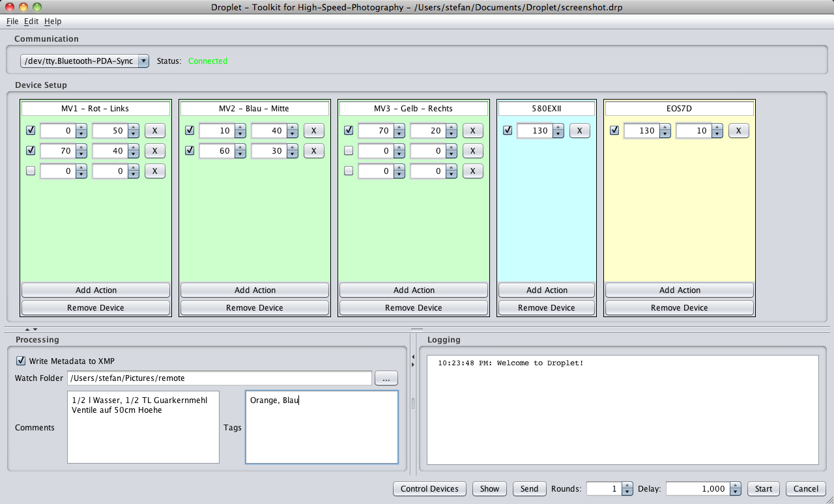Open the Help menu
The width and height of the screenshot is (834, 504).
coord(53,21)
